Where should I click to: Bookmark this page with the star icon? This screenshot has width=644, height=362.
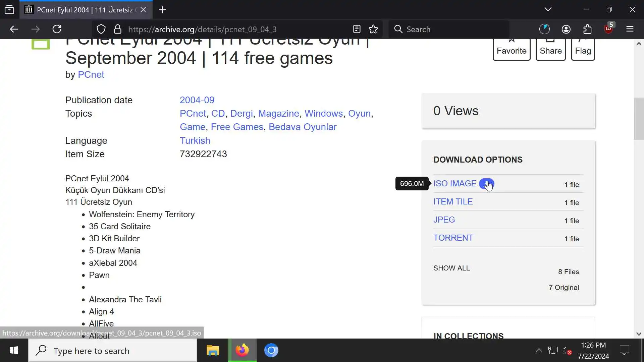[x=373, y=29]
